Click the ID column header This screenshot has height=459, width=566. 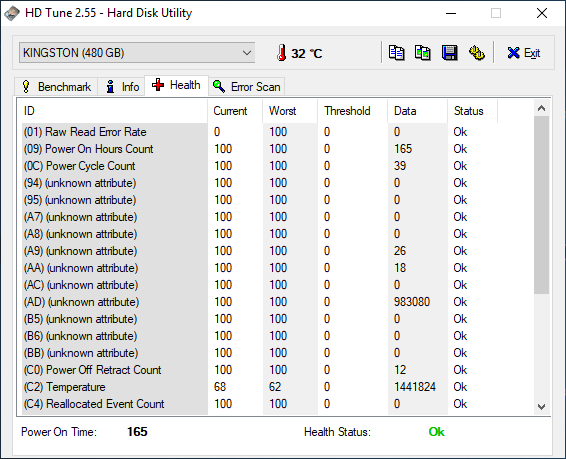pyautogui.click(x=113, y=111)
